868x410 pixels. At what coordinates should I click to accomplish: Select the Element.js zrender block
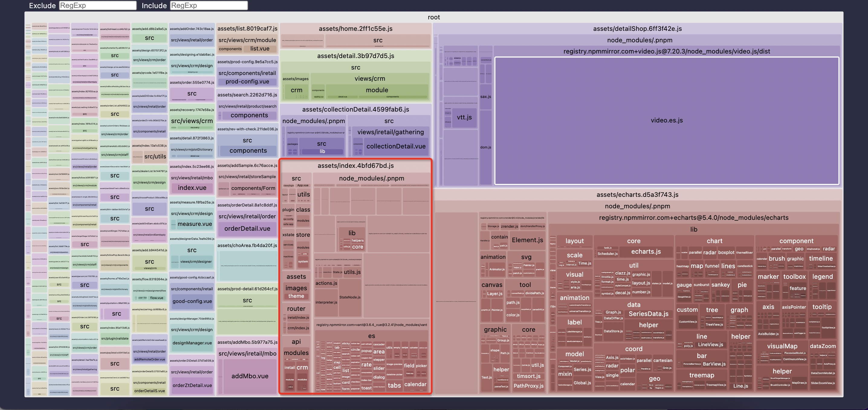pos(527,240)
